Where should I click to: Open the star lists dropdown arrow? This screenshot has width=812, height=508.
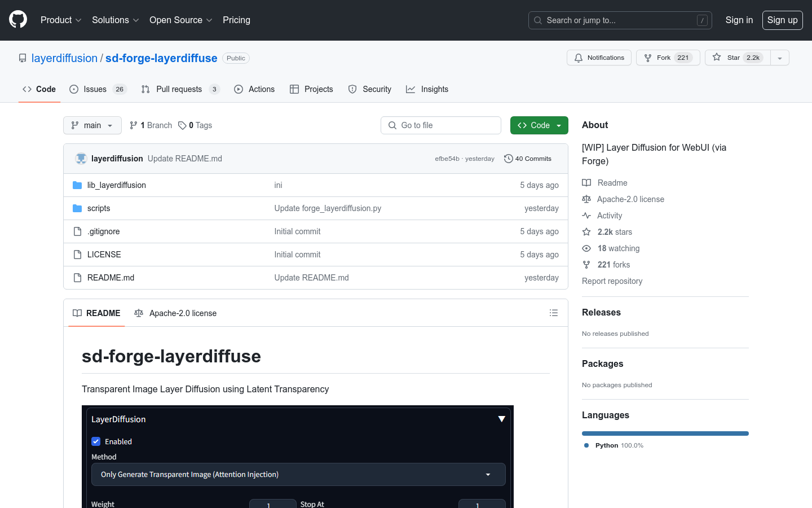click(780, 58)
